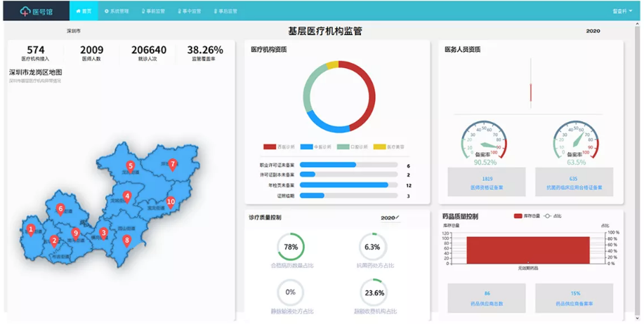Image resolution: width=644 pixels, height=324 pixels.
Task: Click map marker 10 on Longgang map
Action: pyautogui.click(x=171, y=203)
